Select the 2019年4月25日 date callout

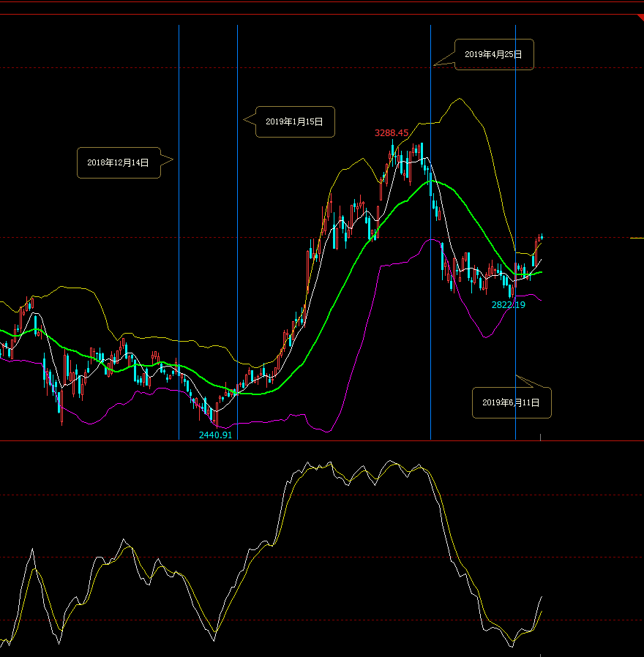pos(493,54)
